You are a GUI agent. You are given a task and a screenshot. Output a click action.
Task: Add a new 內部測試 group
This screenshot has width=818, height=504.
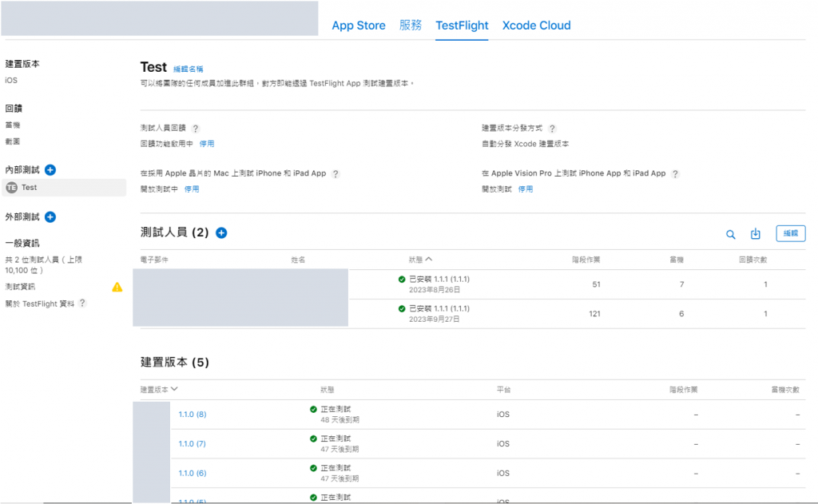[x=50, y=169]
